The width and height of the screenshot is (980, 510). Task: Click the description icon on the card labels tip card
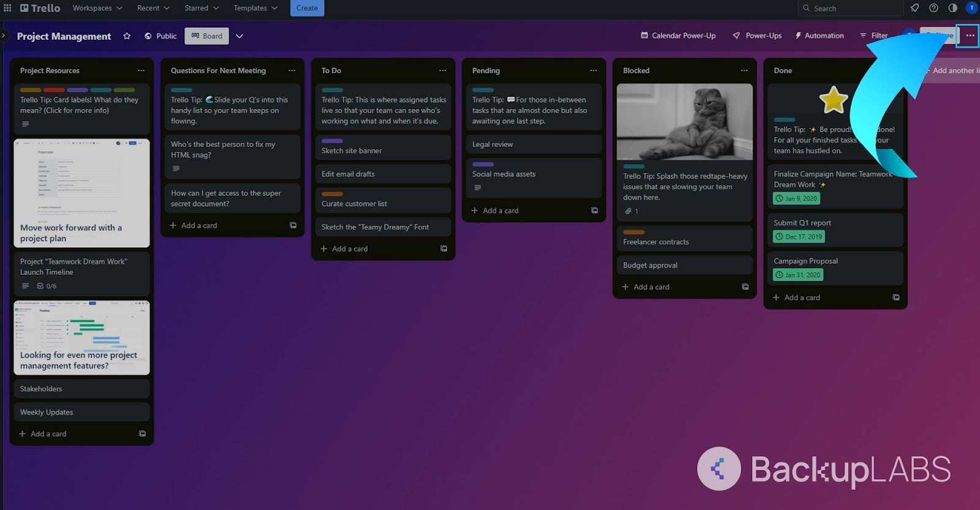click(25, 124)
